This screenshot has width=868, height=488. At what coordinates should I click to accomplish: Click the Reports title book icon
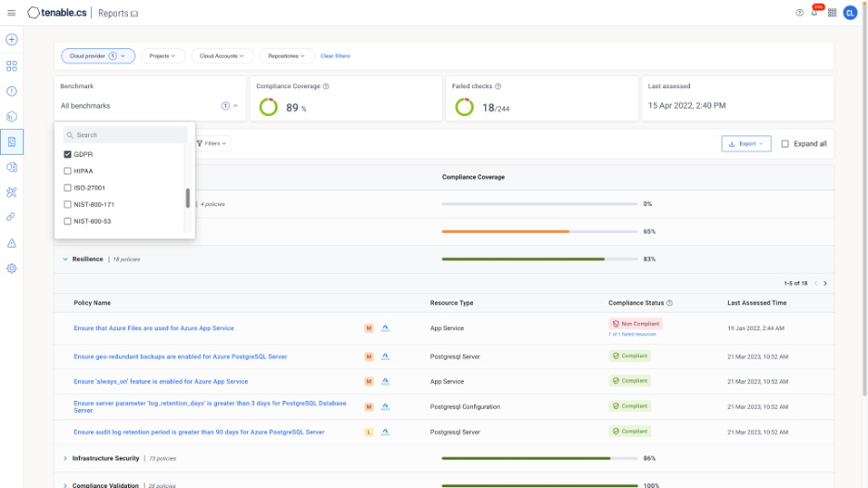pyautogui.click(x=134, y=14)
